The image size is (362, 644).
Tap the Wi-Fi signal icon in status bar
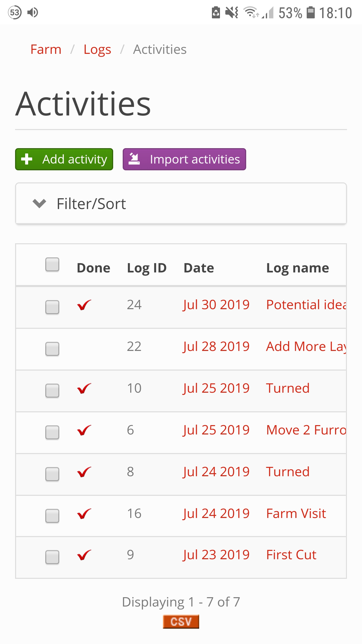coord(251,13)
